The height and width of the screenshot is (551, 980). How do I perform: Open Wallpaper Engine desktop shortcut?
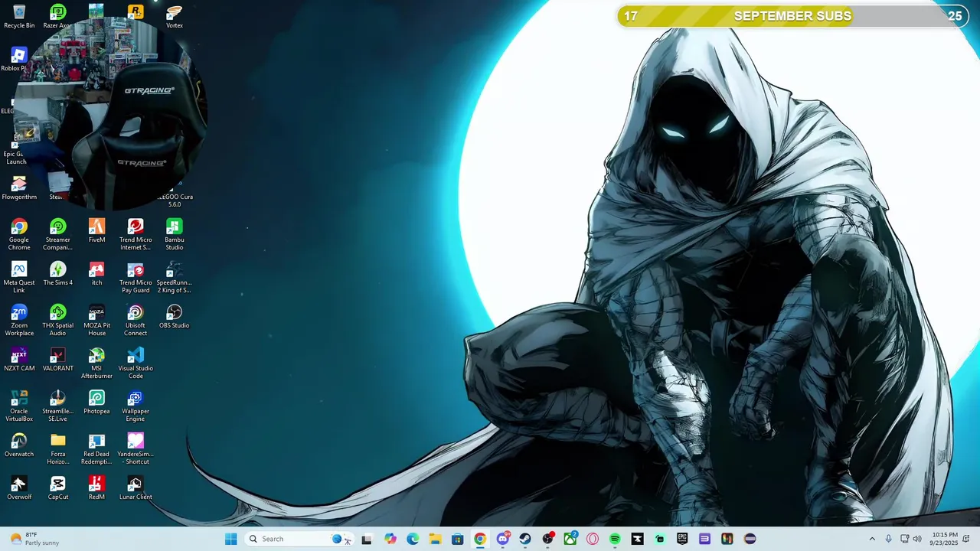[136, 406]
